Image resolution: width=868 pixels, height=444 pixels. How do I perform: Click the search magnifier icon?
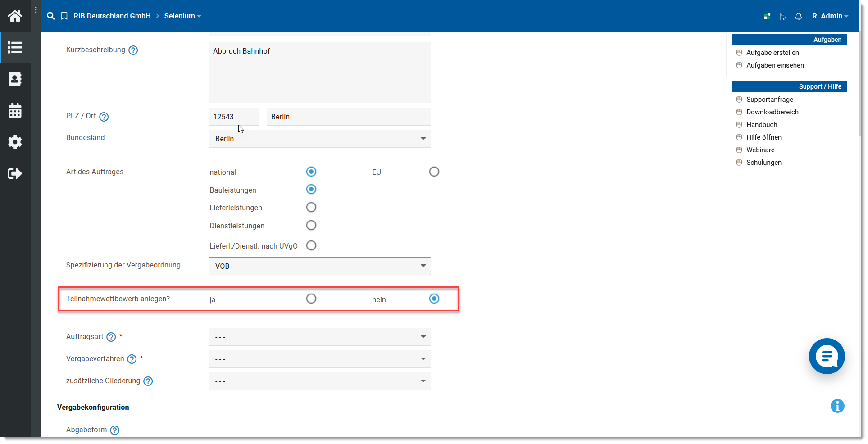pos(51,16)
